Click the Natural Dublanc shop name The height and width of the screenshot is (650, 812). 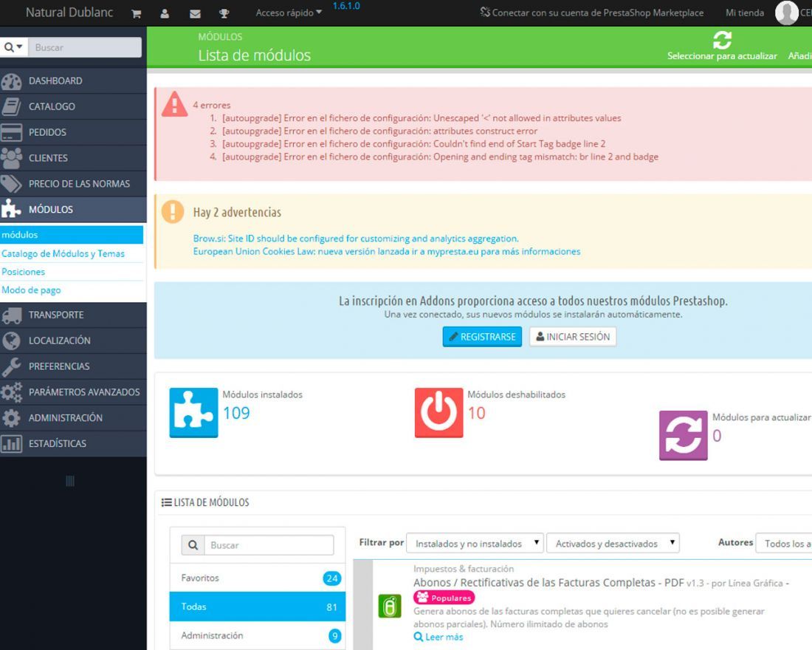69,13
